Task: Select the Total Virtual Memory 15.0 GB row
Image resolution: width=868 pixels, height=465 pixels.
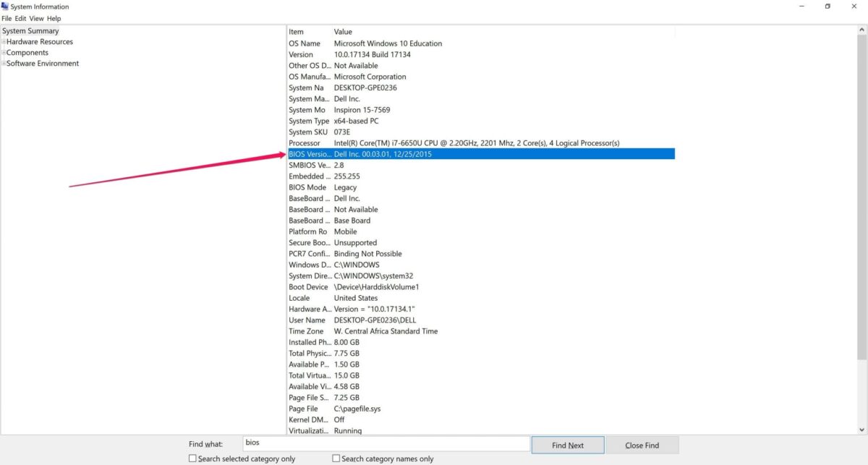Action: pos(481,376)
